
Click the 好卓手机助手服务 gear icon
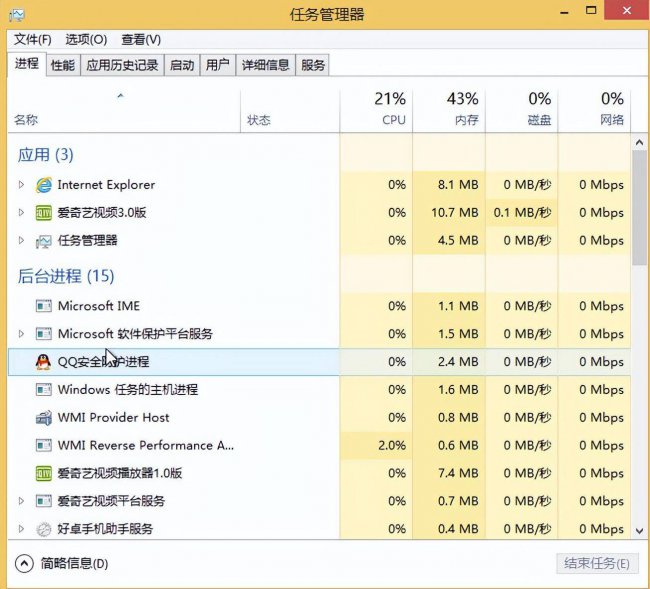[x=44, y=529]
